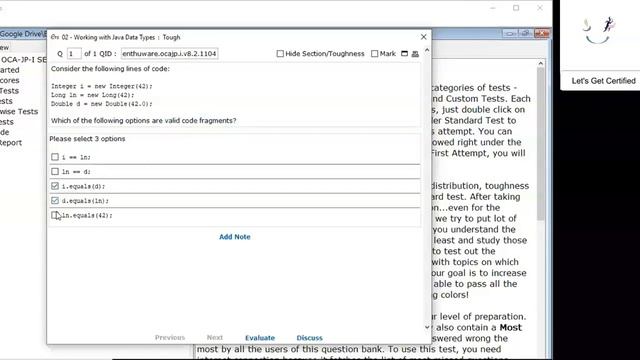Screen dimensions: 640x360
Task: Check the 'ln.equals(42);' option
Action: (x=55, y=215)
